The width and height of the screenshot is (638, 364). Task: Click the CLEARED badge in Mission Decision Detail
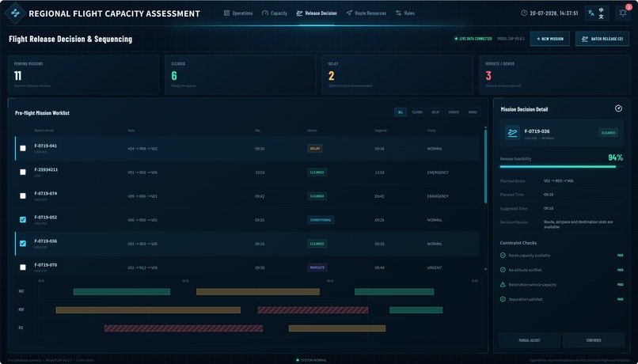[x=608, y=133]
